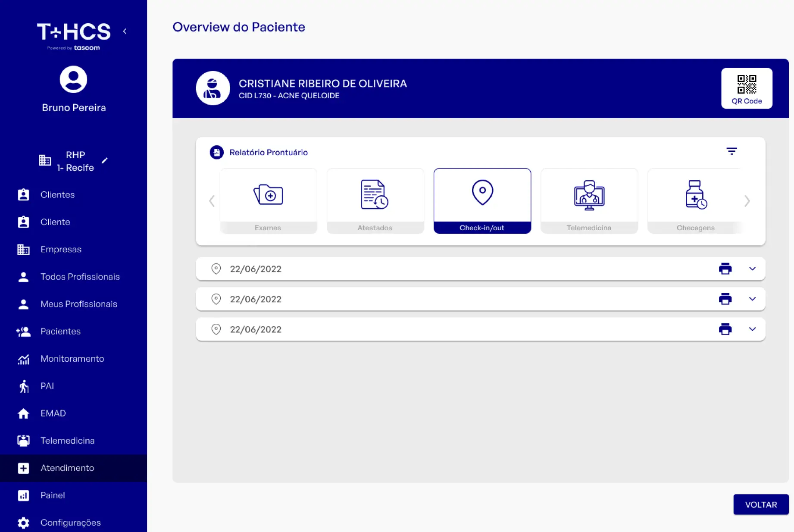This screenshot has height=532, width=794.
Task: Go to Empresas menu item
Action: click(73, 249)
